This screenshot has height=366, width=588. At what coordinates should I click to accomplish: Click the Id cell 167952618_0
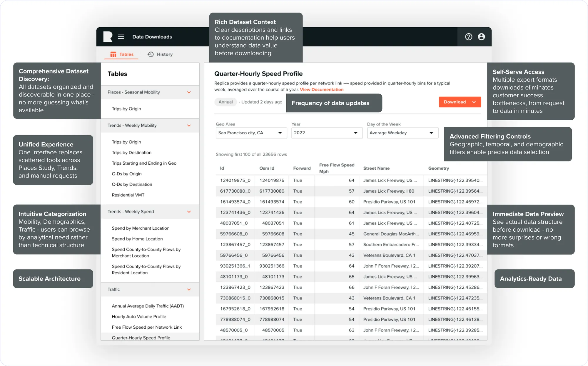click(x=235, y=309)
